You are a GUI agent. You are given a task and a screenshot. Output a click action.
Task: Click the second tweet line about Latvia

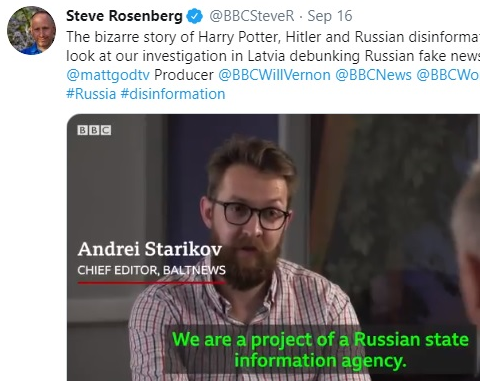[273, 56]
